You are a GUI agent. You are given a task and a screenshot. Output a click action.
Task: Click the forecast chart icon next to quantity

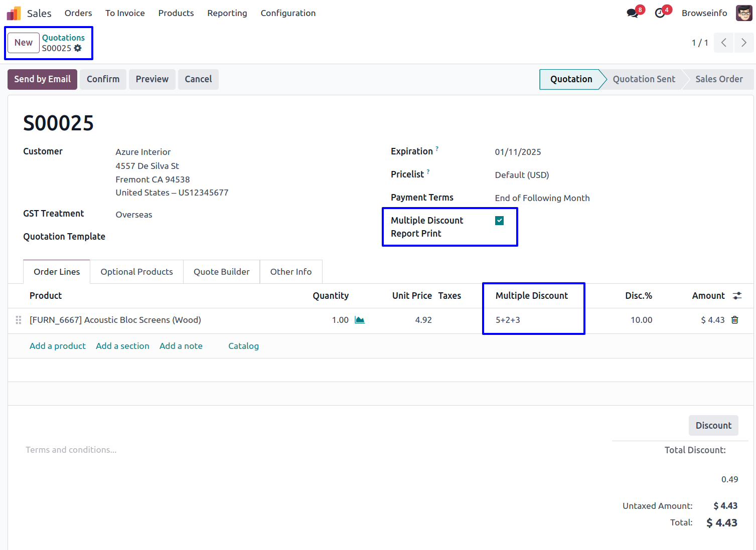360,320
